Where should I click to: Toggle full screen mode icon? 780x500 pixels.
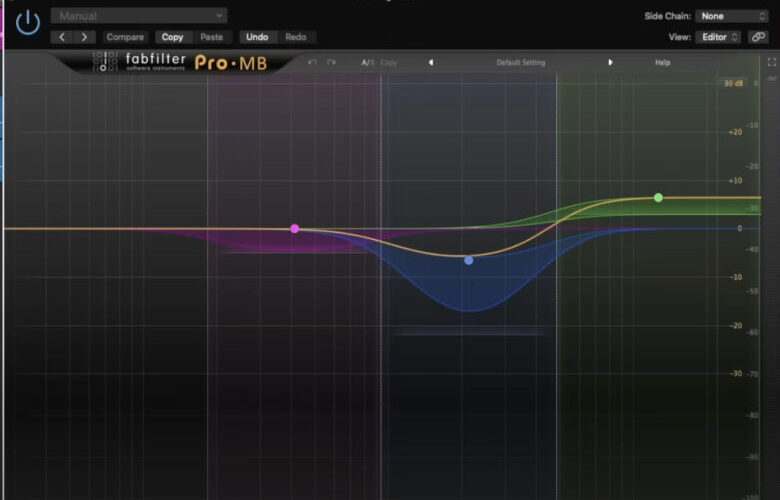tap(772, 62)
